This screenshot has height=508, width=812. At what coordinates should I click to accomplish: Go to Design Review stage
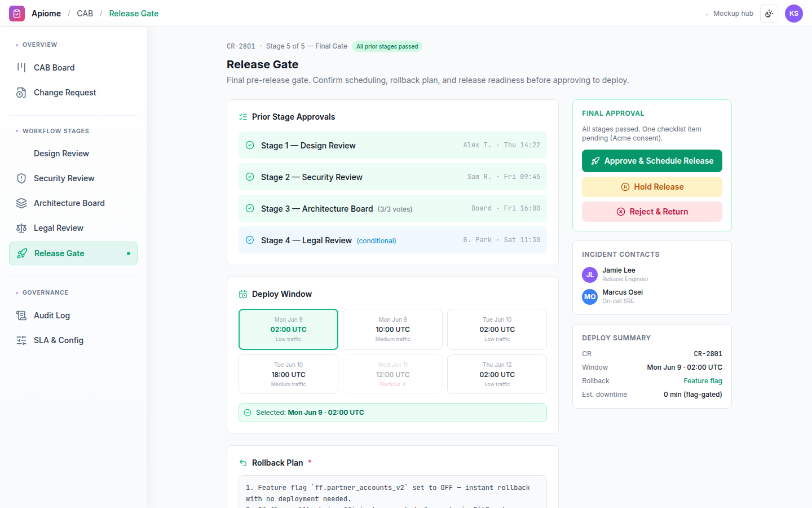[x=73, y=154]
